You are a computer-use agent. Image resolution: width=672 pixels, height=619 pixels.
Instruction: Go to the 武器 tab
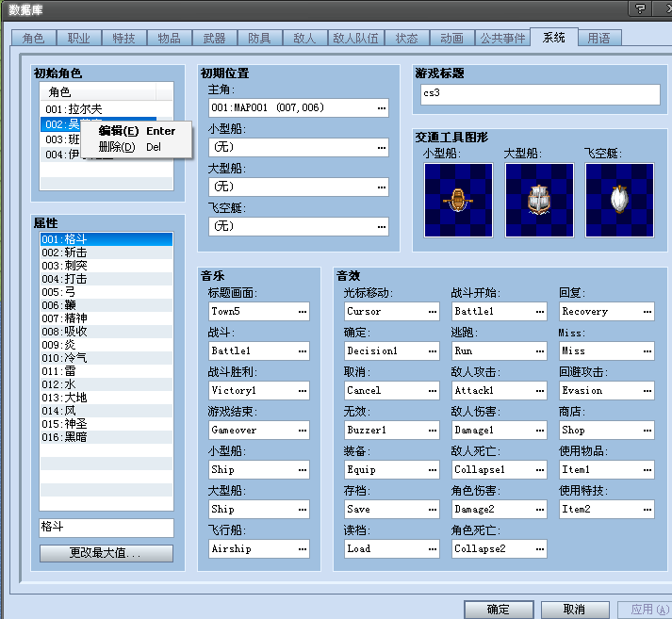tap(214, 38)
